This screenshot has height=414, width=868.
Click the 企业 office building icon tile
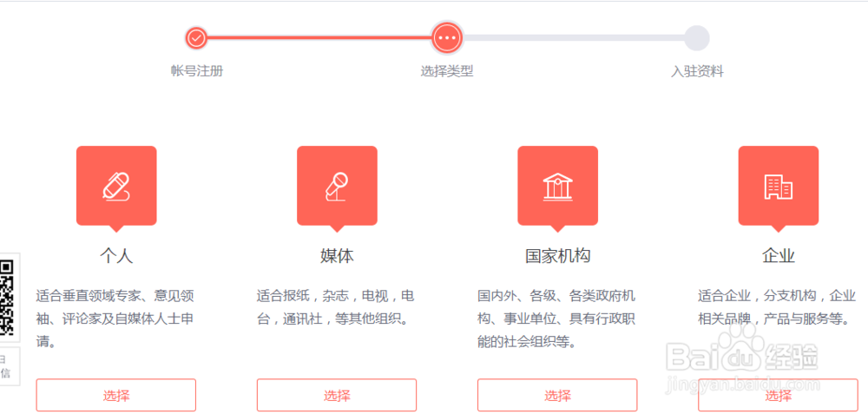[x=779, y=186]
